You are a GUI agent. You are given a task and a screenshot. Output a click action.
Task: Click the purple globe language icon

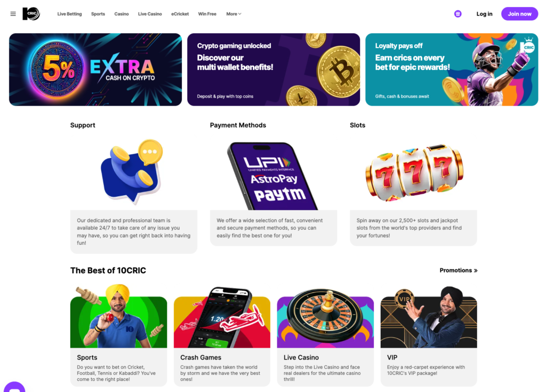click(x=458, y=14)
